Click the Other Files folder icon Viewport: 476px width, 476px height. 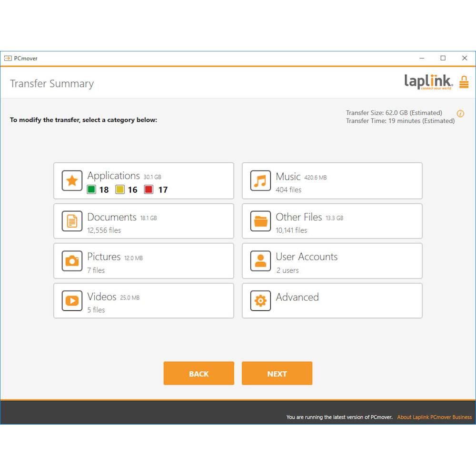point(260,221)
